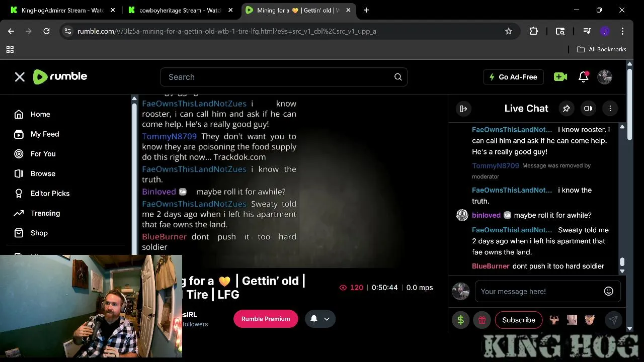The width and height of the screenshot is (644, 362).
Task: Select Browse in the sidebar
Action: point(43,173)
